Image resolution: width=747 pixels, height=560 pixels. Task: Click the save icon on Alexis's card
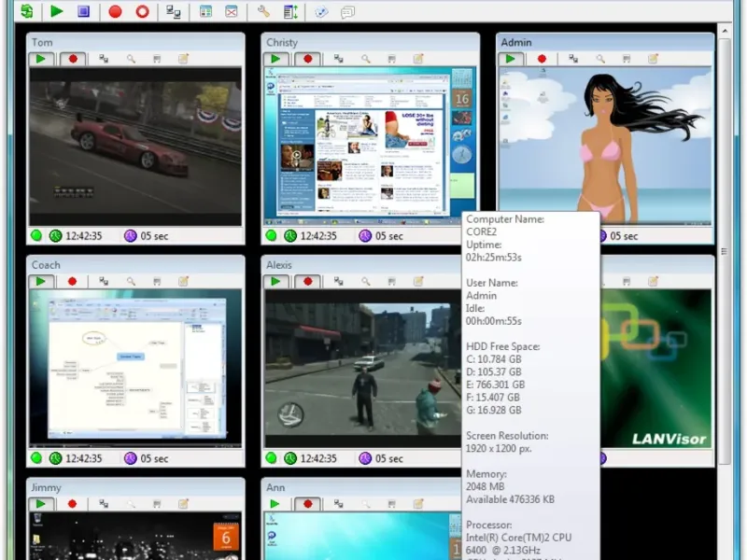pyautogui.click(x=391, y=281)
